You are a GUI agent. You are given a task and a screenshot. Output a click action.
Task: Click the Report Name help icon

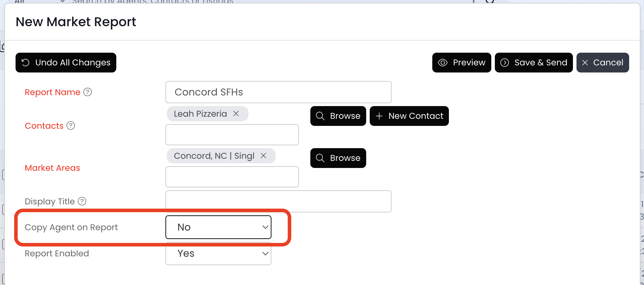click(x=88, y=92)
